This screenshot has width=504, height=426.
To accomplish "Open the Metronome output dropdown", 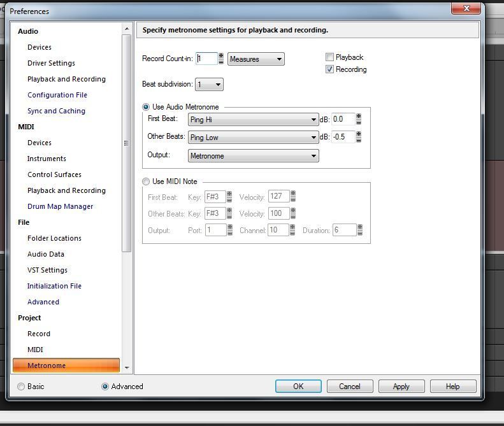I will point(254,156).
